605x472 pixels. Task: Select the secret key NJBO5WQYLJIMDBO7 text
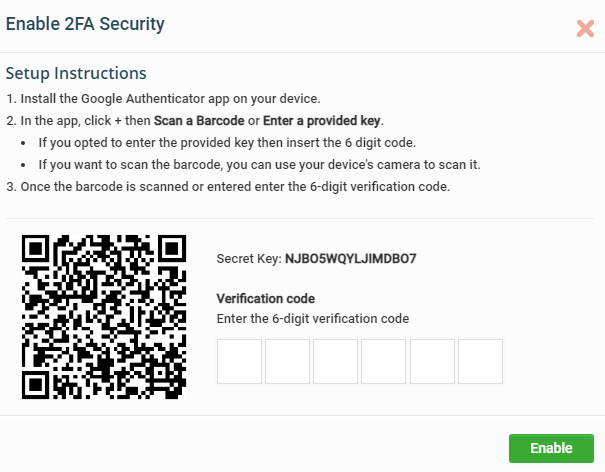(x=350, y=259)
